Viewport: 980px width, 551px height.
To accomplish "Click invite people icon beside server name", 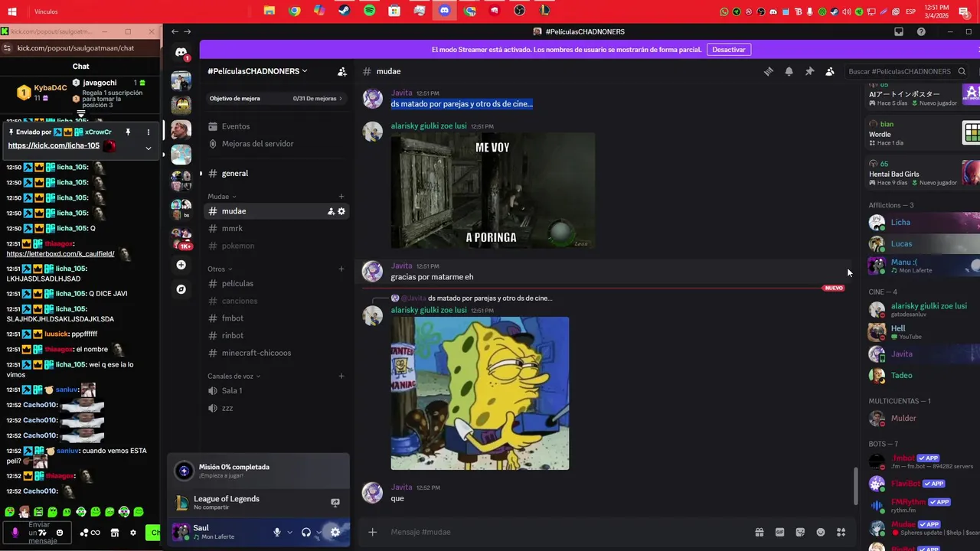I will point(342,71).
